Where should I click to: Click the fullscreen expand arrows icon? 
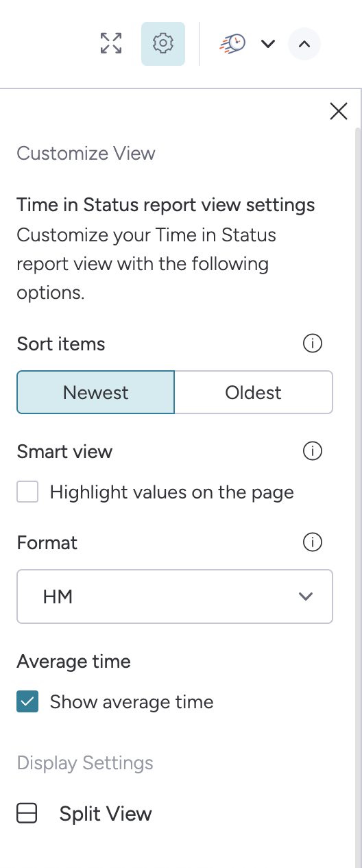tap(111, 43)
